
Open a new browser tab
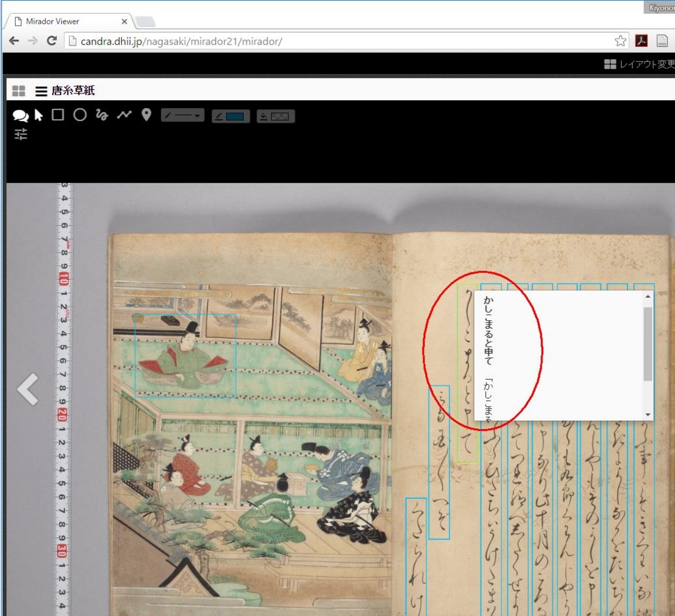coord(145,22)
